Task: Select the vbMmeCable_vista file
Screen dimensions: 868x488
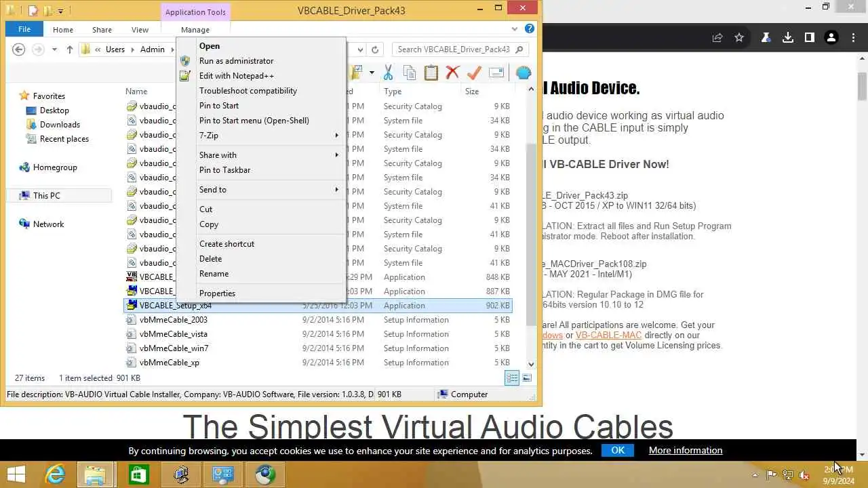Action: tap(174, 334)
